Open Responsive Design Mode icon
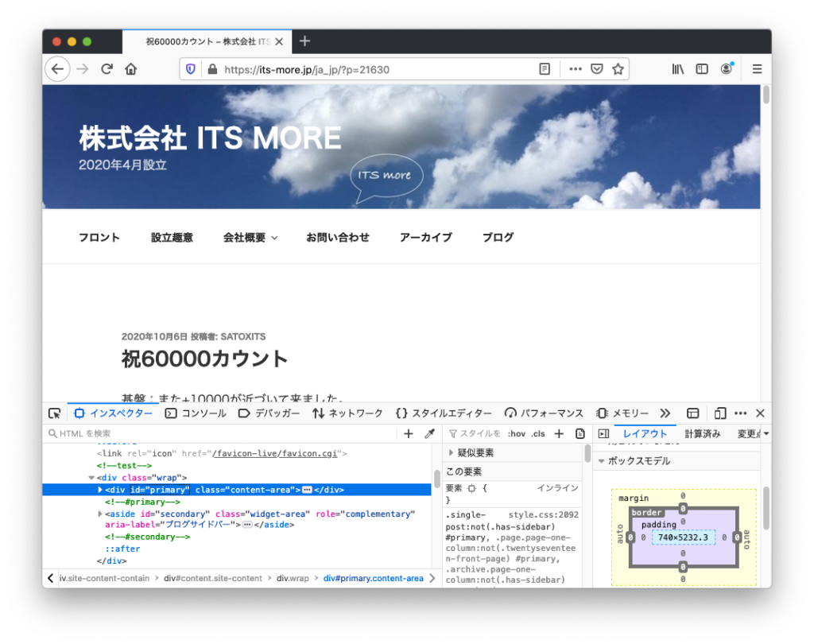Viewport: 814px width, 644px height. 720,413
